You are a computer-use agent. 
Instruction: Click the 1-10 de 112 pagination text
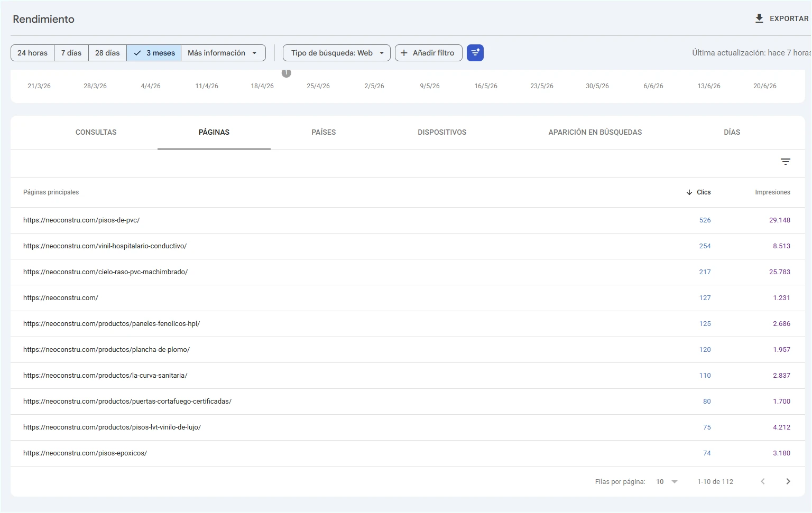pyautogui.click(x=715, y=482)
